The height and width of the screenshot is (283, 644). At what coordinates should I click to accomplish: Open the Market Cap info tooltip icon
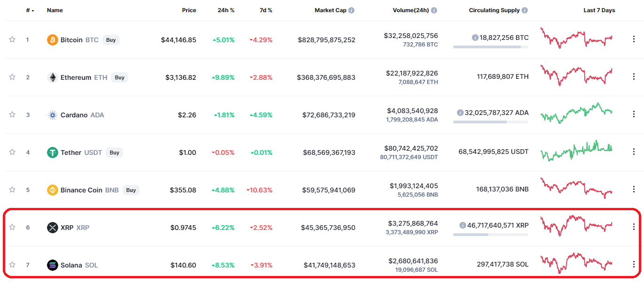351,10
